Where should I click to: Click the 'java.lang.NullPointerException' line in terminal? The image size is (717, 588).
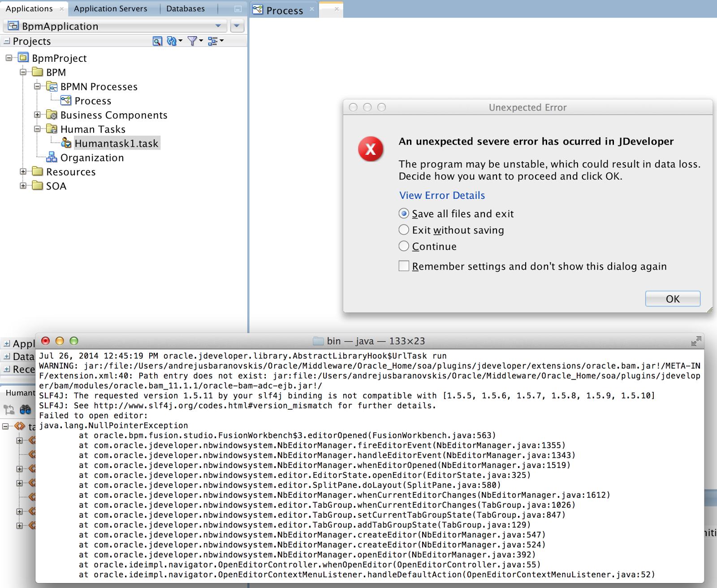click(113, 425)
